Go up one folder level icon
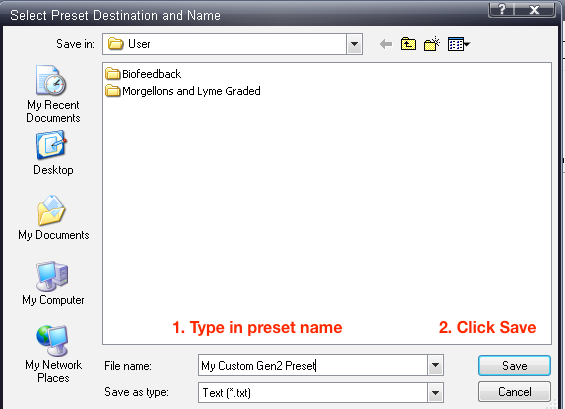Viewport: 565px width, 409px height. [408, 44]
